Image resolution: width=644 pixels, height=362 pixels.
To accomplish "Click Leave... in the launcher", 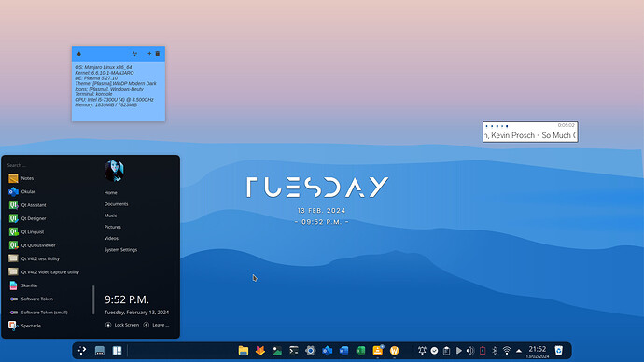I will [x=156, y=325].
